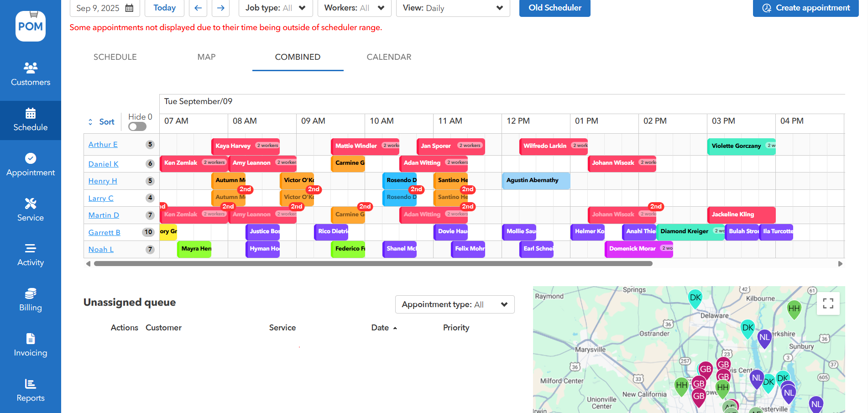Toggle the Hide 0 switch
The height and width of the screenshot is (413, 868).
137,126
